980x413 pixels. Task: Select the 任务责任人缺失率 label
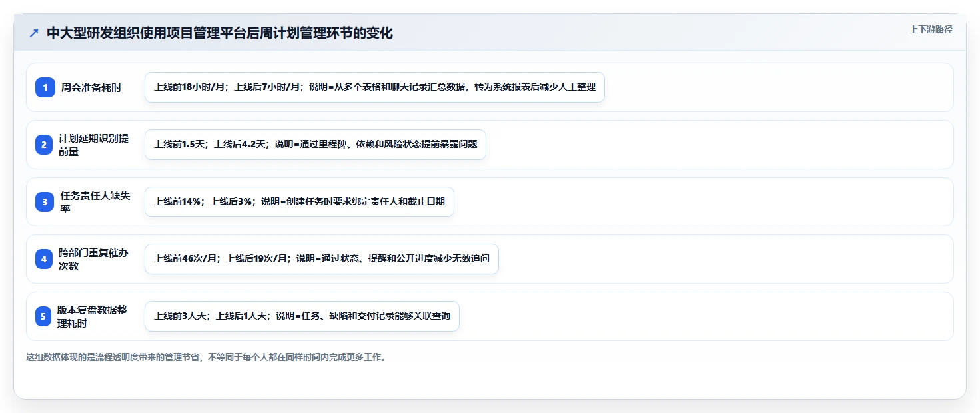[95, 202]
